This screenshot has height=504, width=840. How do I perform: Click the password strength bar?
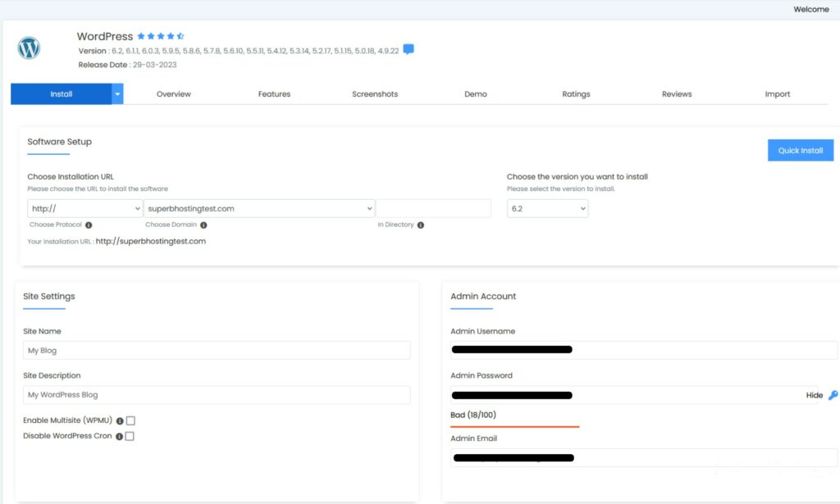click(515, 426)
